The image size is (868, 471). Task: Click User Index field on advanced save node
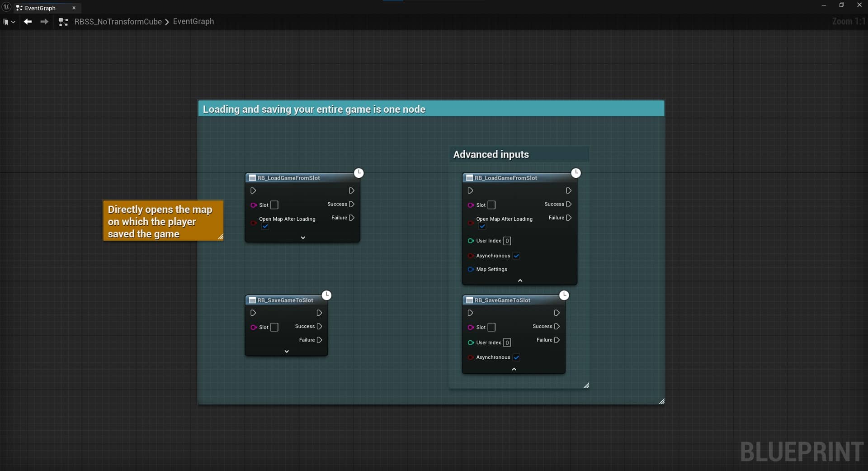pos(507,343)
